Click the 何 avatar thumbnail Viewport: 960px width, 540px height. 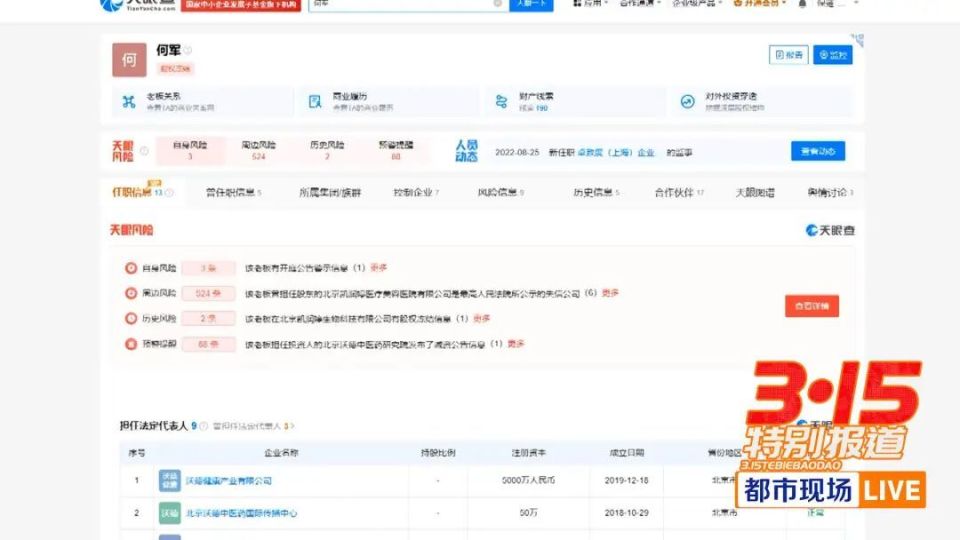coord(129,60)
